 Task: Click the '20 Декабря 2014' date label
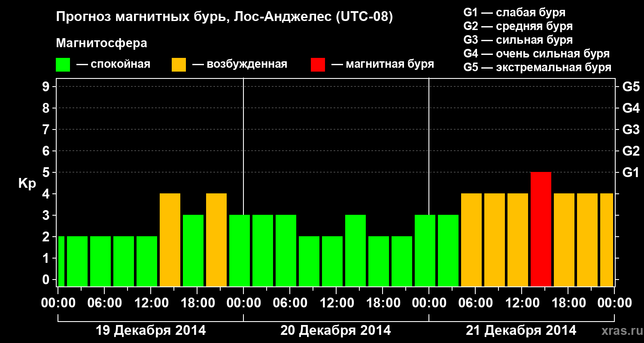(x=336, y=331)
